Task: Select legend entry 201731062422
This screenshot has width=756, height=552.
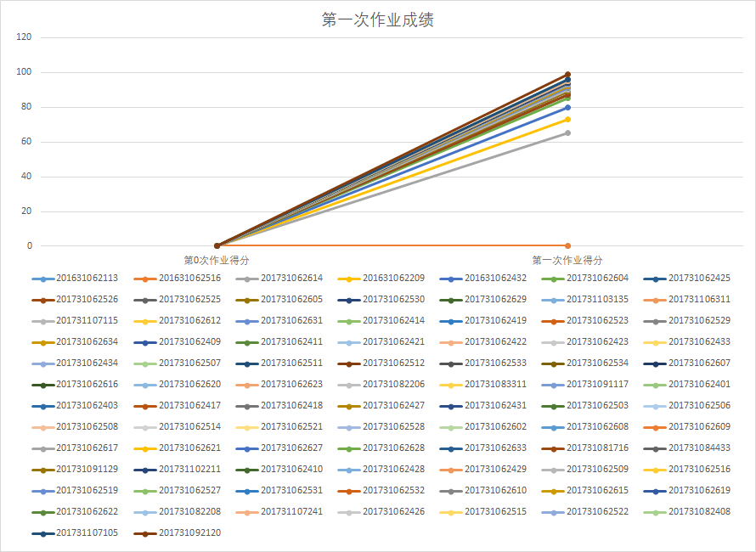Action: [483, 341]
